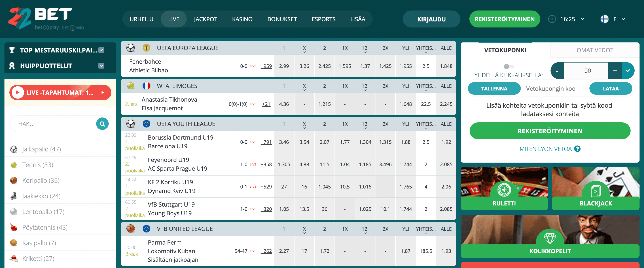Click the basketball icon in VTB United League header
The image size is (644, 268).
pos(131,229)
